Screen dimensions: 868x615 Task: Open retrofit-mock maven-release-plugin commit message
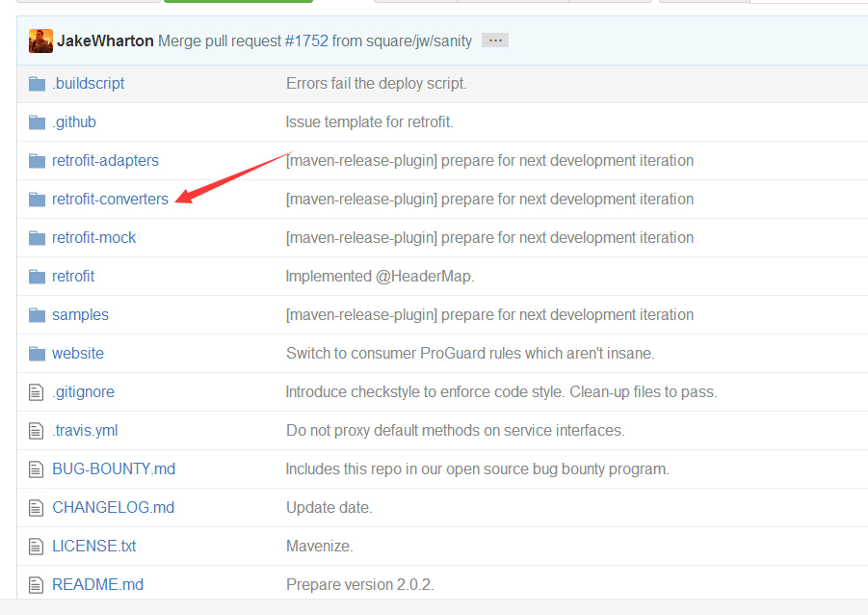coord(489,238)
